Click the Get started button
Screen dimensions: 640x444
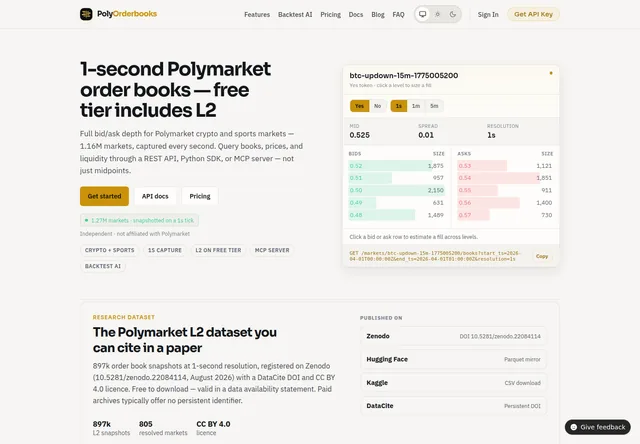click(x=104, y=196)
